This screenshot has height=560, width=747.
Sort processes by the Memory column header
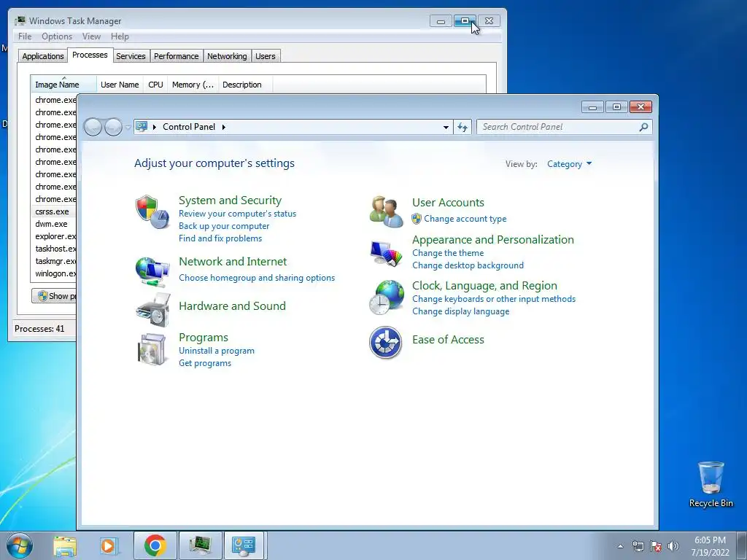[x=193, y=85]
